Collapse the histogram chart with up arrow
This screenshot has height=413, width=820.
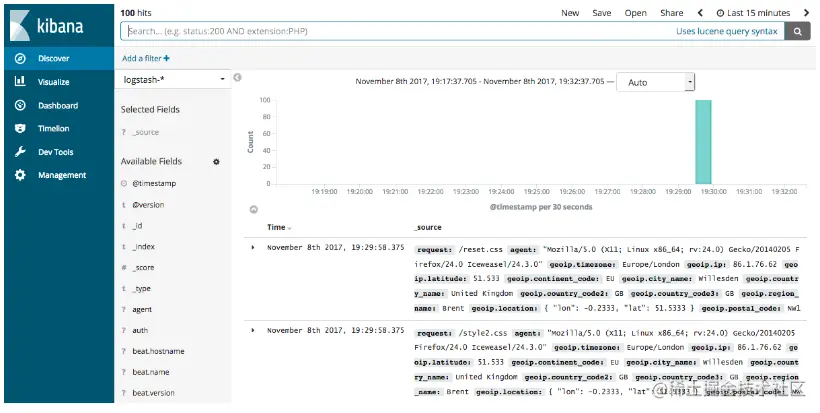[x=254, y=209]
